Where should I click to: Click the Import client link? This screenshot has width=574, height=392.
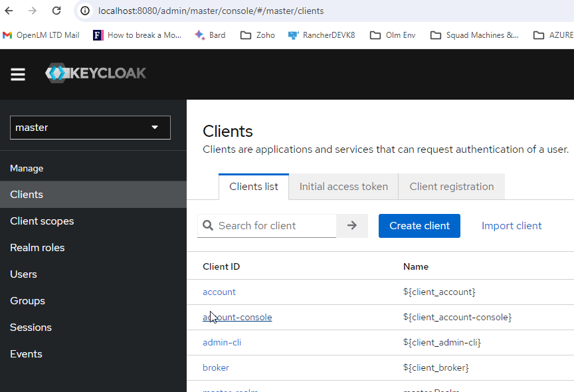click(512, 226)
